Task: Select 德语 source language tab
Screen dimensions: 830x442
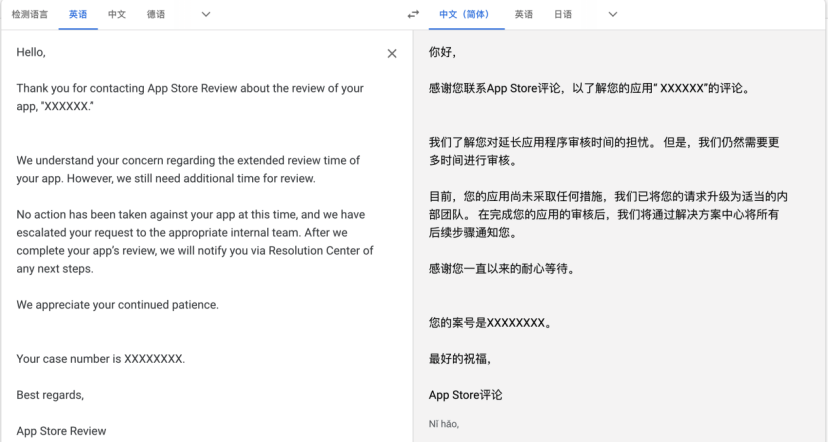Action: (x=156, y=14)
